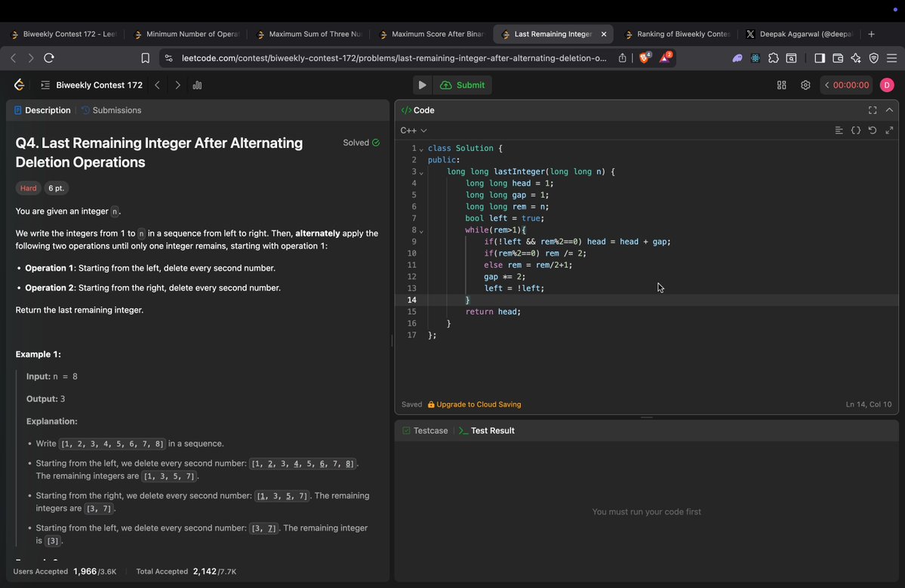Open LeetCode settings gear
Image resolution: width=905 pixels, height=588 pixels.
(805, 85)
